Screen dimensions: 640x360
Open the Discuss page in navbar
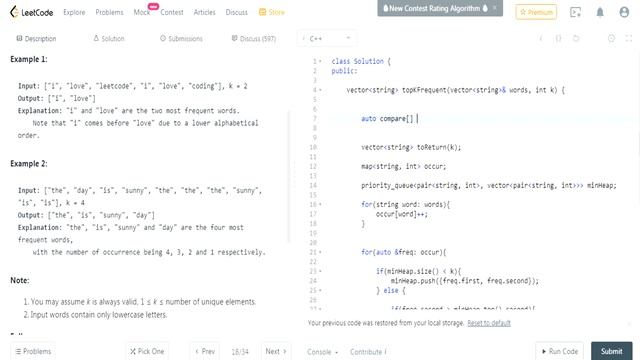[237, 12]
